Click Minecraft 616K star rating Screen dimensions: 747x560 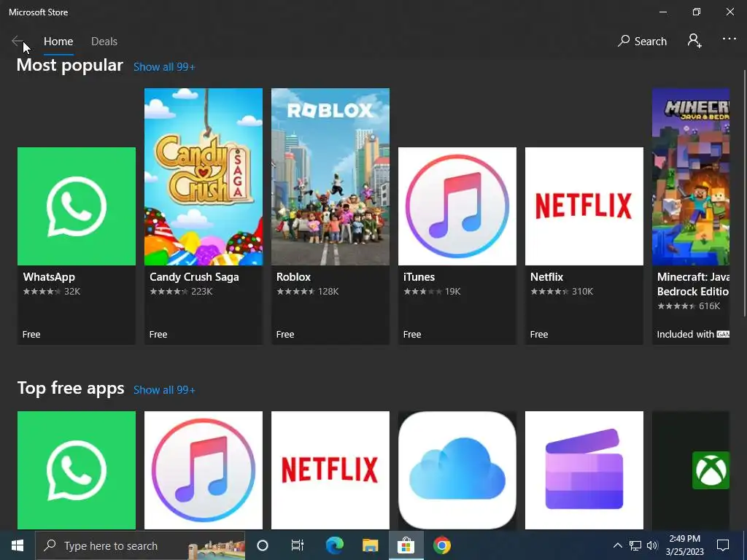[689, 306]
